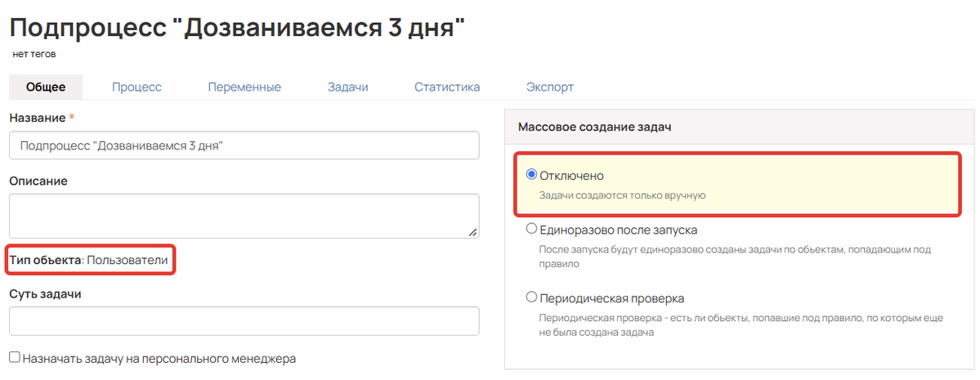The image size is (980, 380).
Task: Click the Суть задачи label
Action: coord(46,293)
